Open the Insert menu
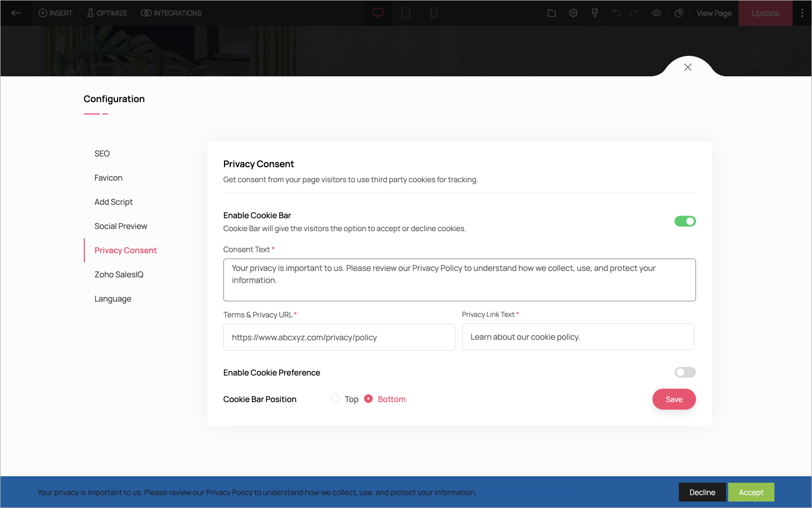 55,13
